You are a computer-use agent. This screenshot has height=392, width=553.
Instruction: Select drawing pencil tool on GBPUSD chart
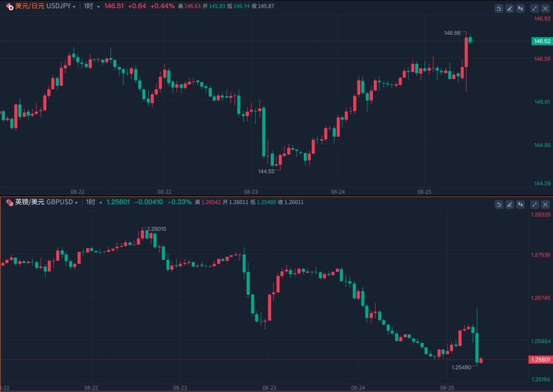(509, 204)
